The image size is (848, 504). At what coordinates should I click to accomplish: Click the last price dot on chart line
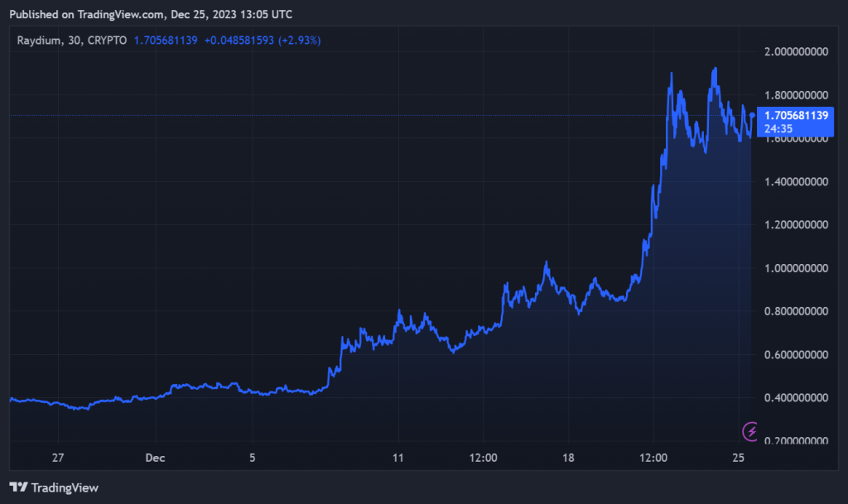click(752, 116)
